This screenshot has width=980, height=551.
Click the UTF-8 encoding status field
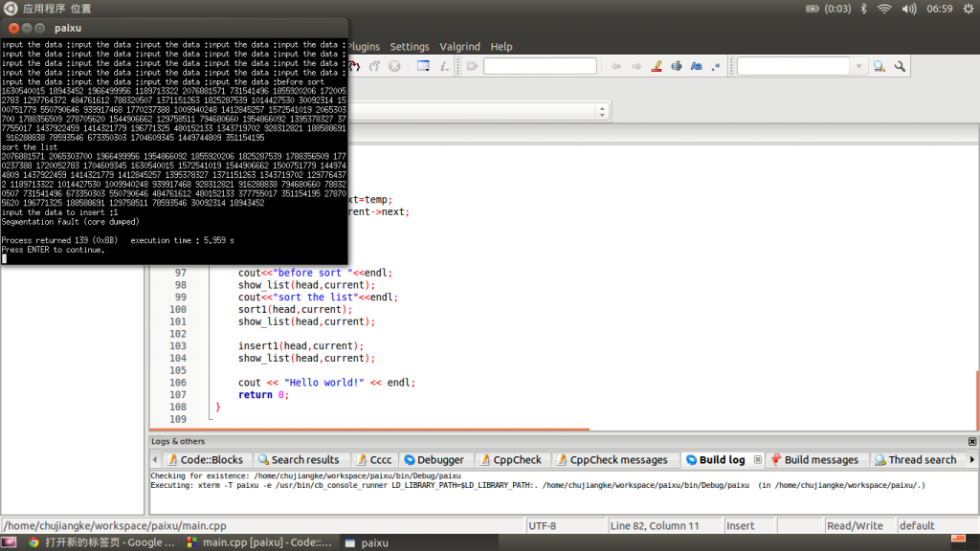[x=566, y=526]
